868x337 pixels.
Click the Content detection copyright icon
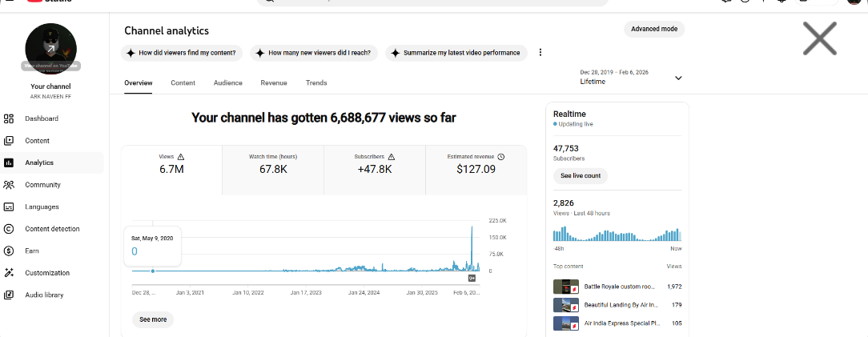pyautogui.click(x=9, y=229)
